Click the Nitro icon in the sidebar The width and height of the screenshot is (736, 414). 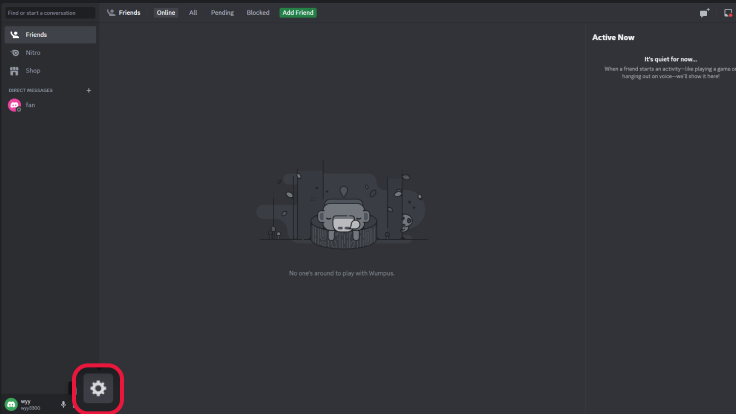tap(15, 53)
